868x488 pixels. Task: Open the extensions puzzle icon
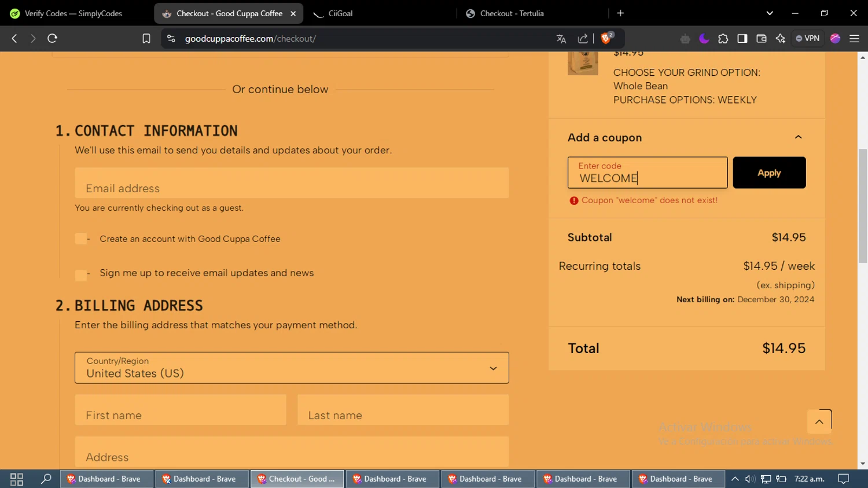coord(723,39)
